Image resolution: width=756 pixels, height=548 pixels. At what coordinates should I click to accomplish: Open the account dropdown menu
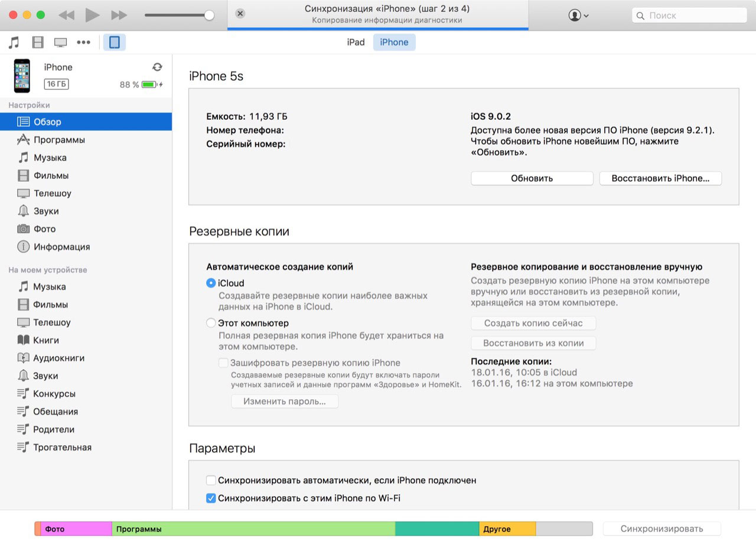coord(578,15)
